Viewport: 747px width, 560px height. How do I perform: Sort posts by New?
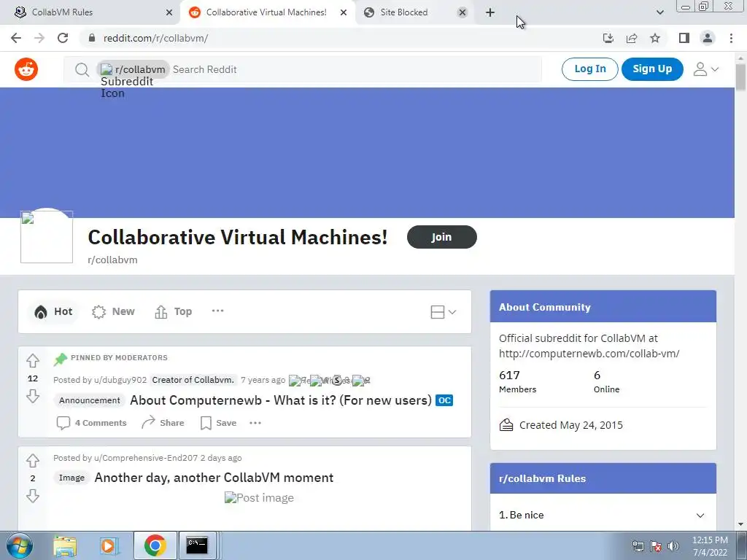113,311
